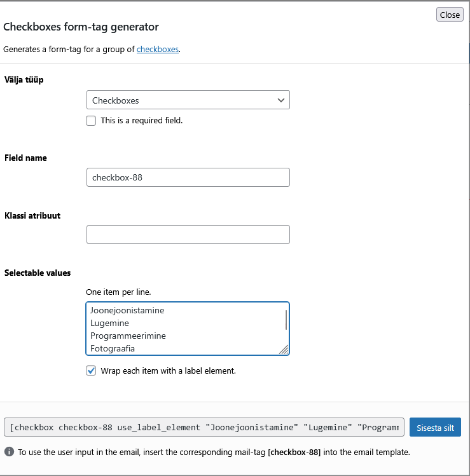This screenshot has height=476, width=470.
Task: Click the dropdown chevron arrow in Checkboxes select
Action: [x=281, y=100]
